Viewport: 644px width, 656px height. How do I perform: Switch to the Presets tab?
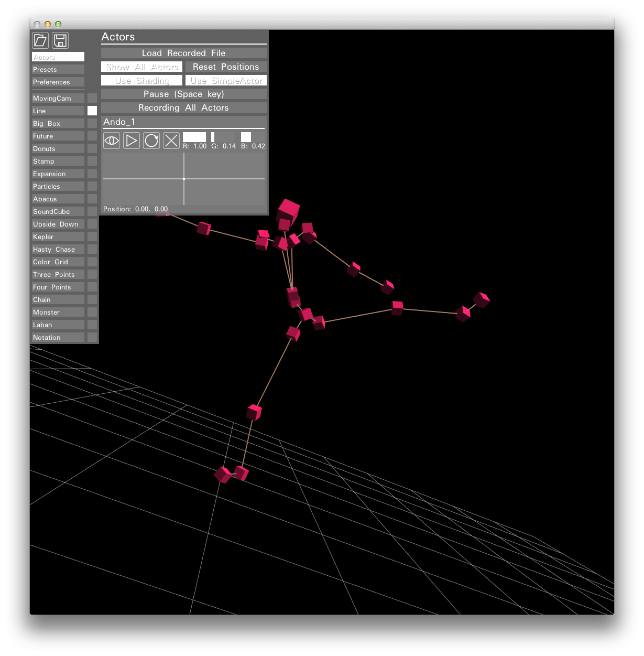(x=58, y=70)
